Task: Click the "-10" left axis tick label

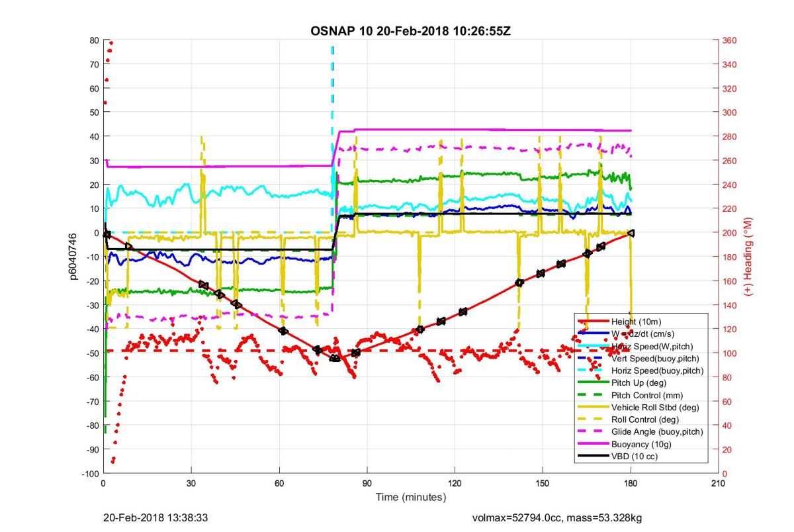Action: 93,257
